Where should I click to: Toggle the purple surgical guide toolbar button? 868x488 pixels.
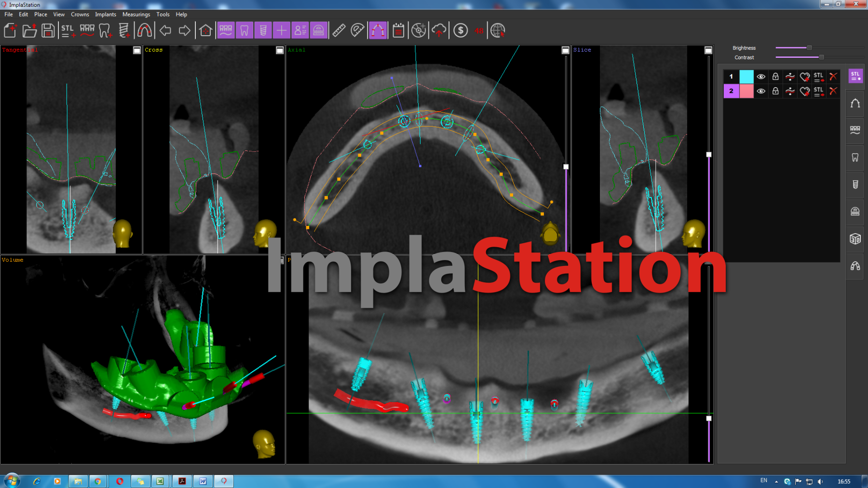tap(319, 30)
